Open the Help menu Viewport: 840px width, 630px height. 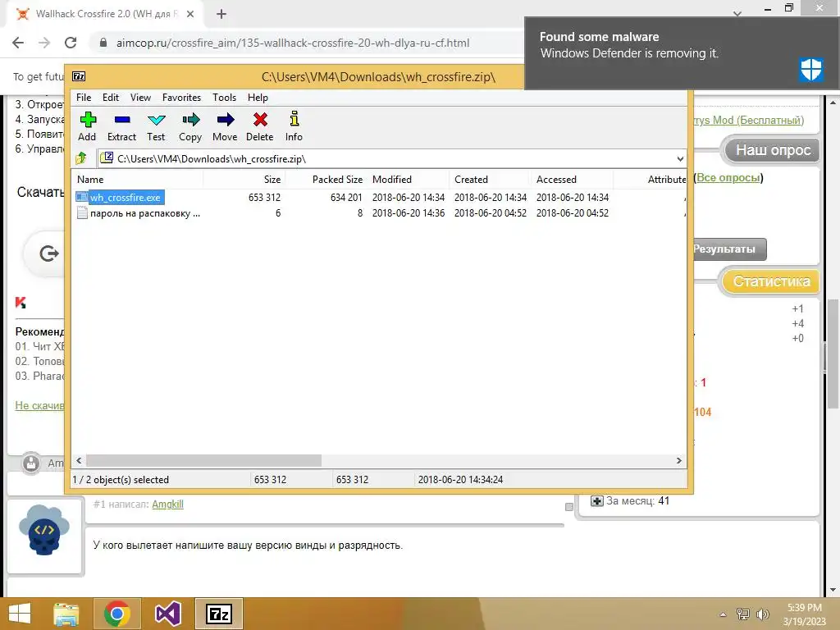click(258, 98)
